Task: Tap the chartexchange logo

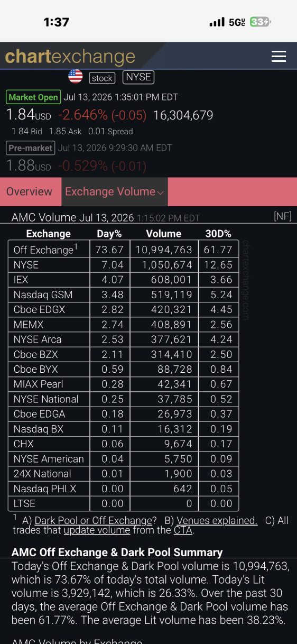Action: 70,57
